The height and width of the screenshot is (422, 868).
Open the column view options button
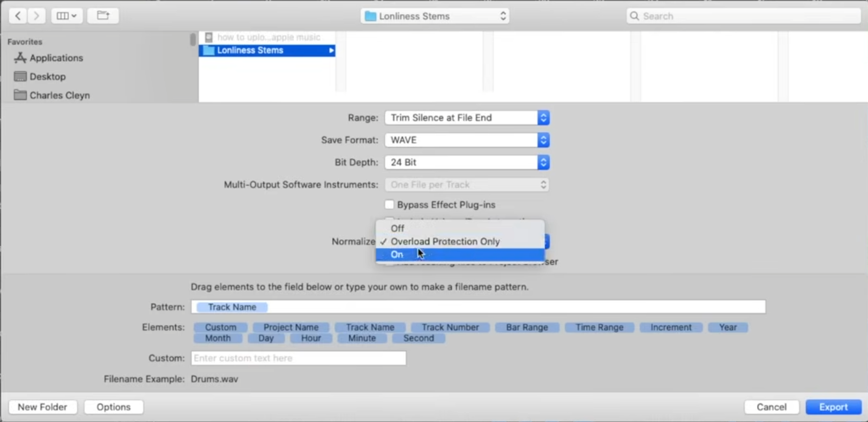click(67, 16)
